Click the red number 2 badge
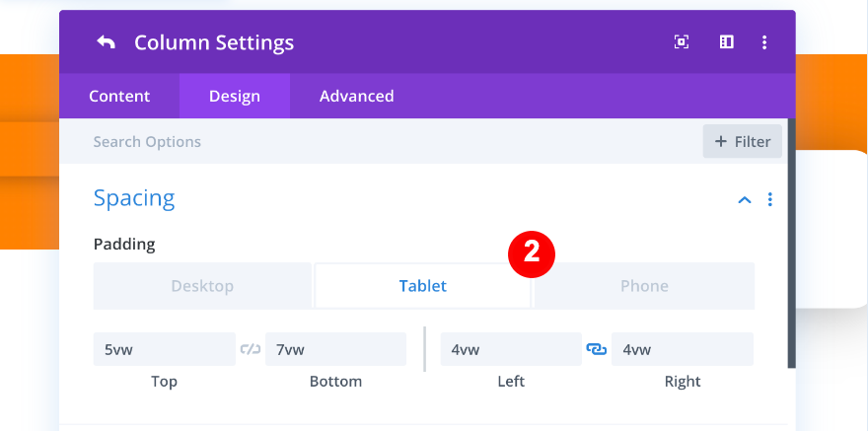Screen dimensions: 868x431 click(x=531, y=252)
